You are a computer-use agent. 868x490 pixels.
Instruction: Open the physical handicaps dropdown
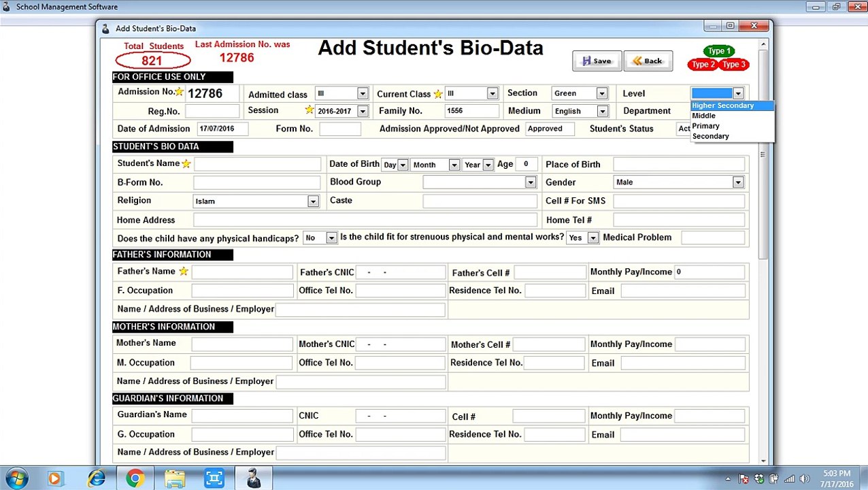pos(331,238)
